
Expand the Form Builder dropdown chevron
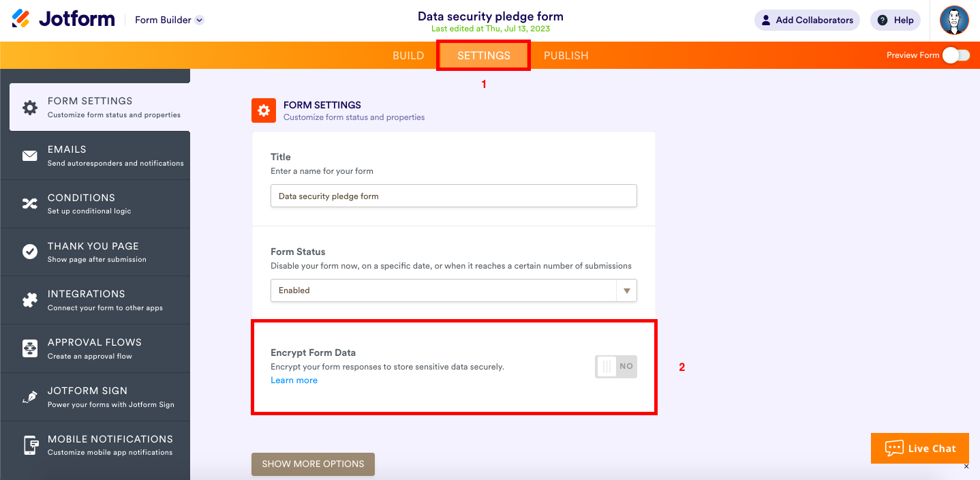[x=199, y=20]
